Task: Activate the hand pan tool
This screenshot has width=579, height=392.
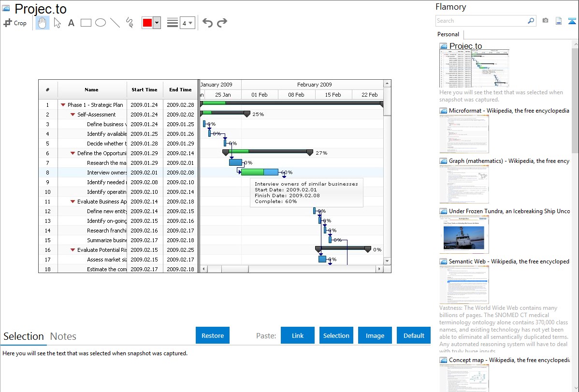Action: (x=43, y=23)
